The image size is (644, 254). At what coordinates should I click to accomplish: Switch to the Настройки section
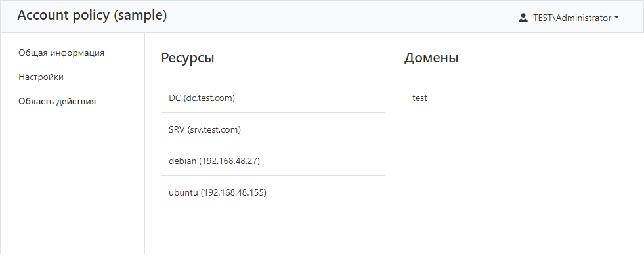(41, 77)
